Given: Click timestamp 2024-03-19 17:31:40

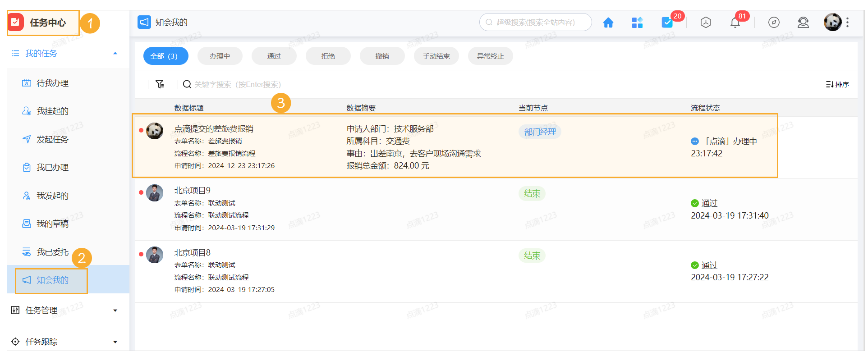Looking at the screenshot, I should click(x=730, y=216).
